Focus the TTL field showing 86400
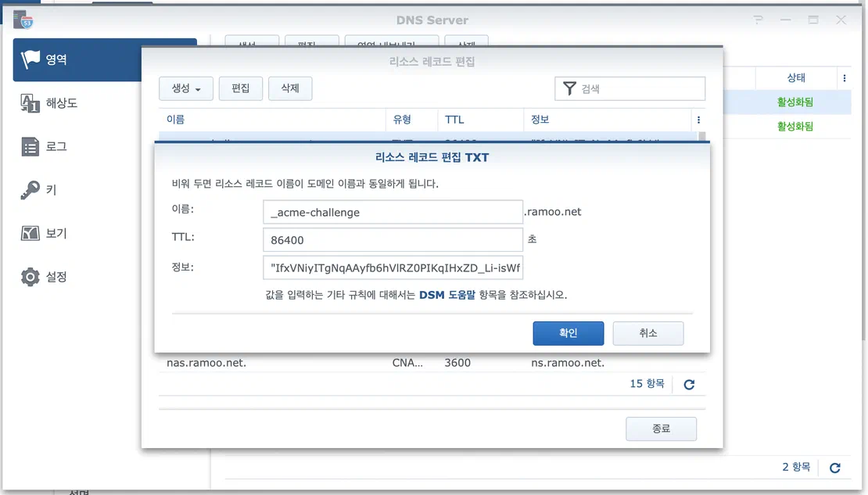This screenshot has width=868, height=495. pyautogui.click(x=393, y=240)
